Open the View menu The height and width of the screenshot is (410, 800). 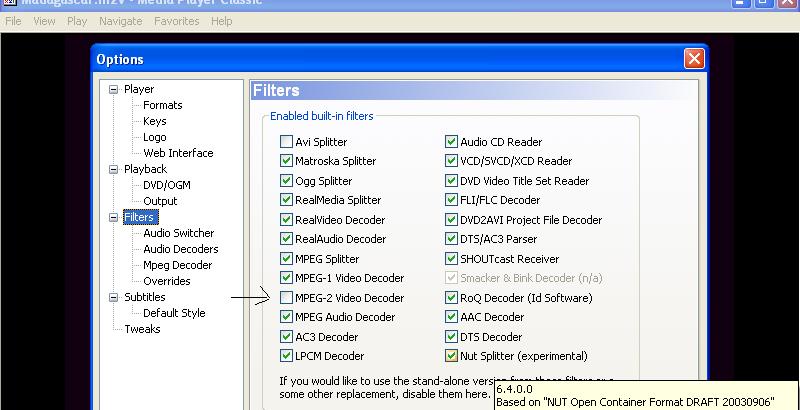(44, 21)
